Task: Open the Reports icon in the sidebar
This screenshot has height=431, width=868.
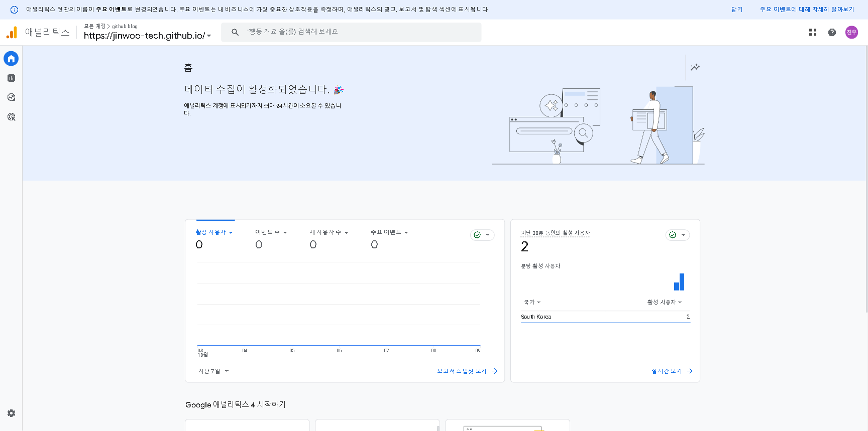Action: tap(11, 78)
